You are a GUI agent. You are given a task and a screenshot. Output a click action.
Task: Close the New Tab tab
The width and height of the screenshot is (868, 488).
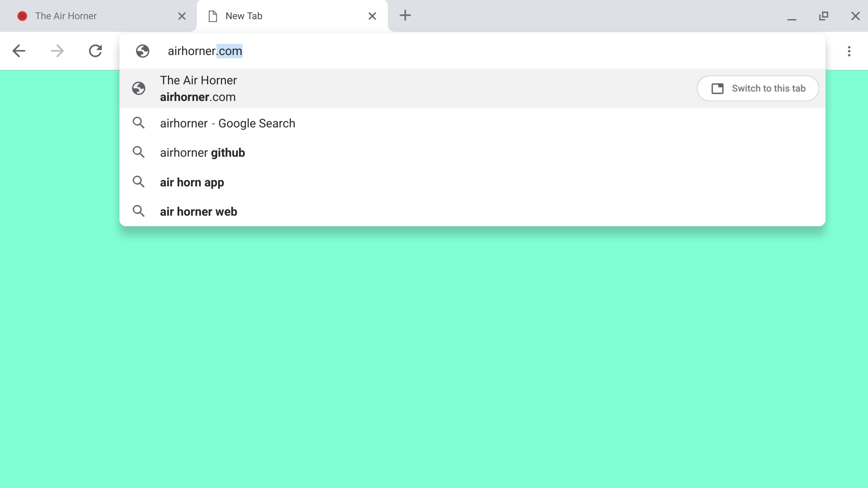click(372, 16)
